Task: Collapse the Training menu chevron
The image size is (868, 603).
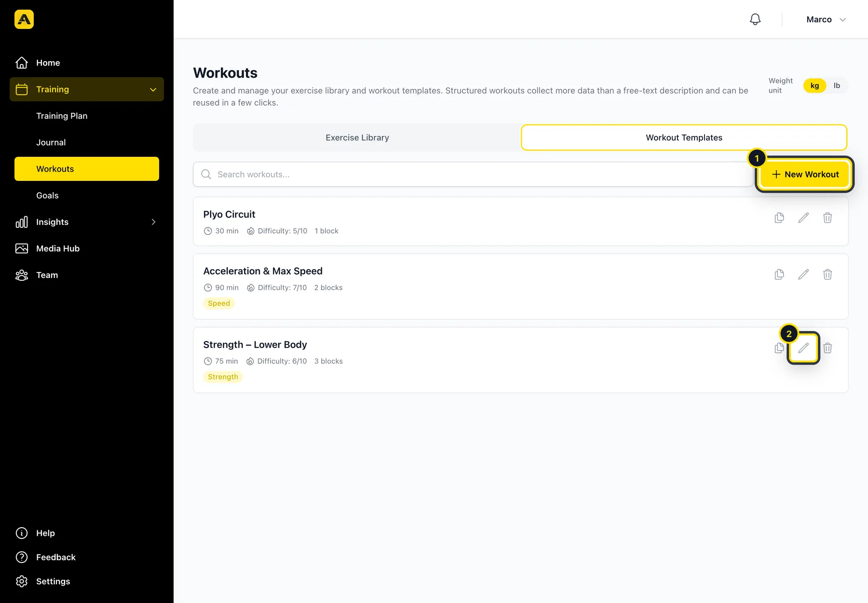Action: pos(153,90)
